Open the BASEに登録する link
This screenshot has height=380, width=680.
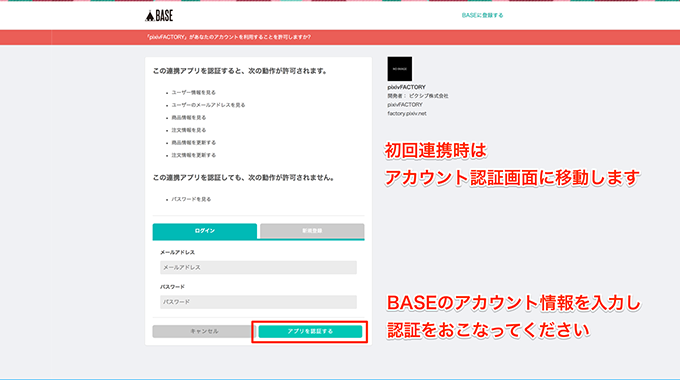click(482, 15)
